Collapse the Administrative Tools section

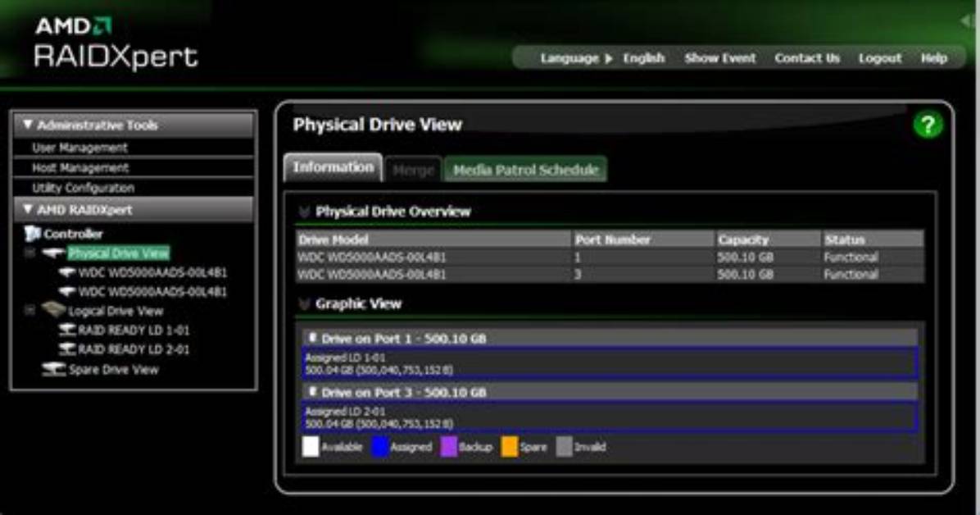pos(28,125)
